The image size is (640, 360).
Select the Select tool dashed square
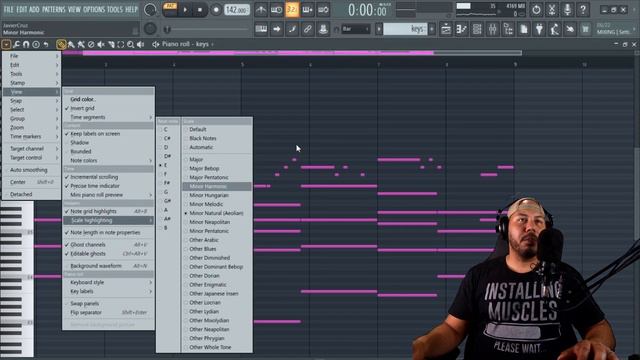click(121, 44)
